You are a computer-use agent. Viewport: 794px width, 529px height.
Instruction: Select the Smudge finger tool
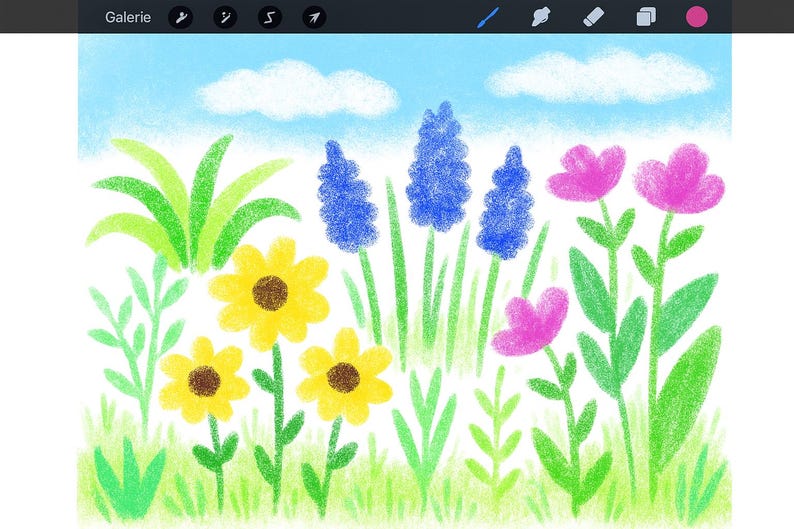pyautogui.click(x=541, y=17)
